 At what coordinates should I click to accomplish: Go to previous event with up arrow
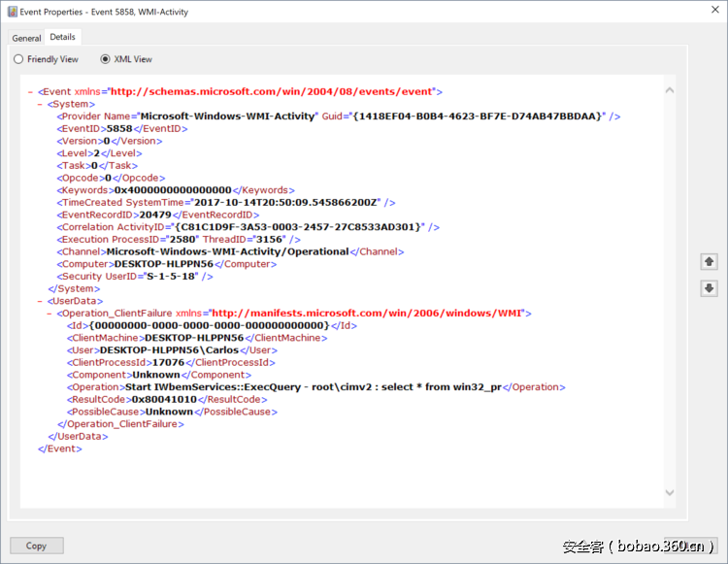point(709,262)
